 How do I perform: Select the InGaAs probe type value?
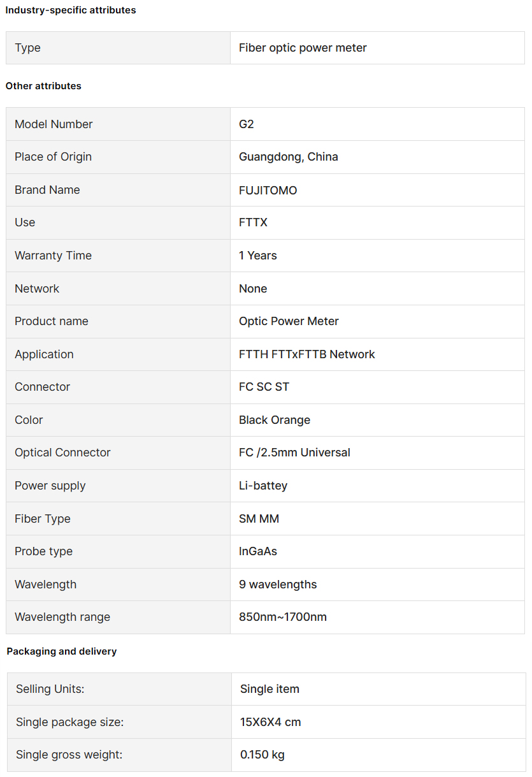point(258,551)
